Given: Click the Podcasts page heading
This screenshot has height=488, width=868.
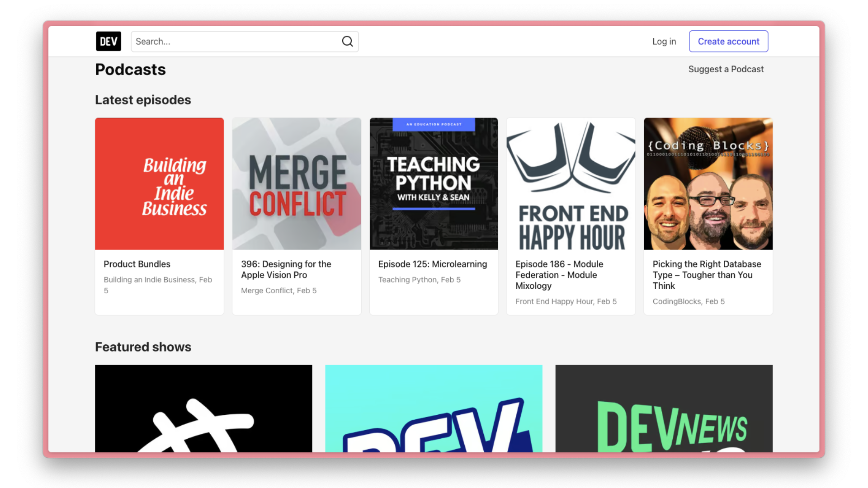Looking at the screenshot, I should [x=130, y=70].
